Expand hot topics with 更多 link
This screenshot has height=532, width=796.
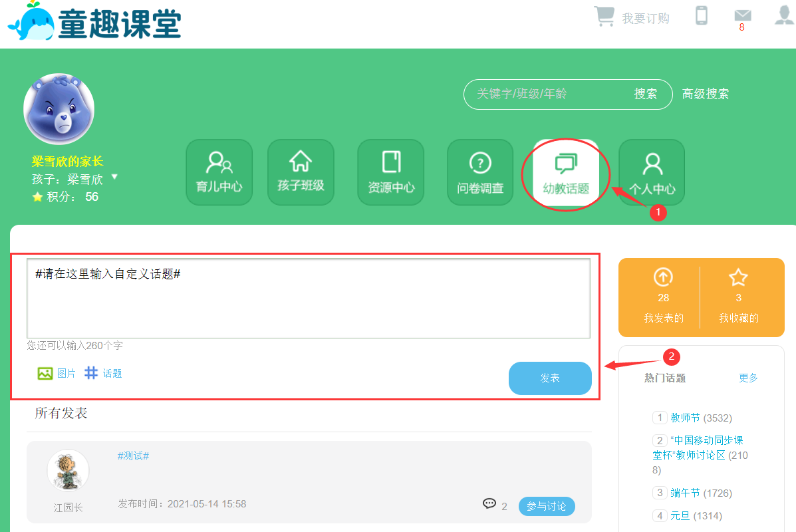(x=748, y=378)
